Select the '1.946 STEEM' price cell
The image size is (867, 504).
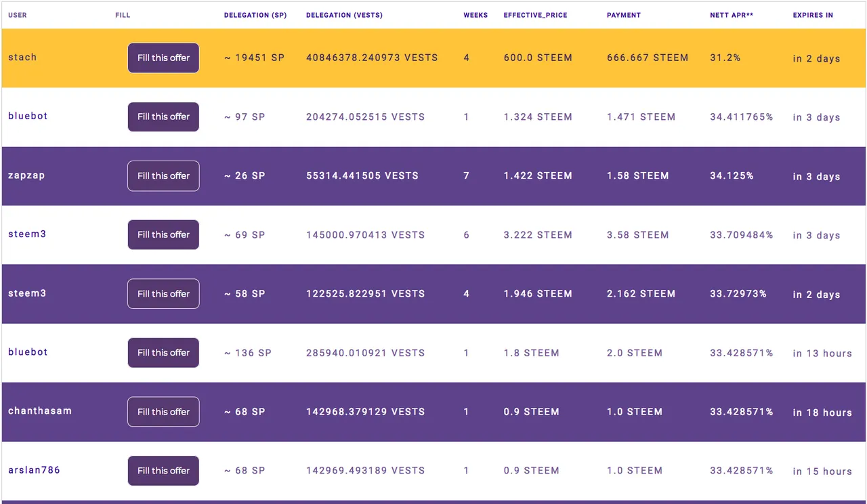coord(538,294)
